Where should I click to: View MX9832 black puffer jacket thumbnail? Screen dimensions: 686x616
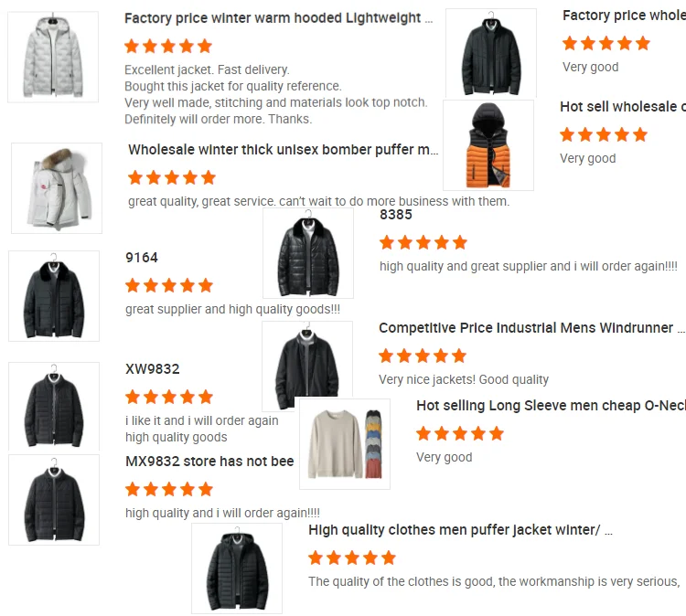54,500
